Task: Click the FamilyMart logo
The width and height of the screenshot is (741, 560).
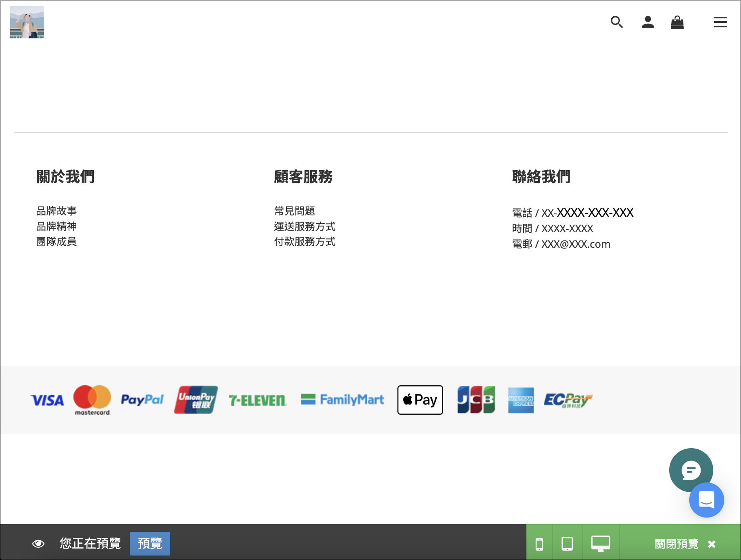Action: point(342,400)
